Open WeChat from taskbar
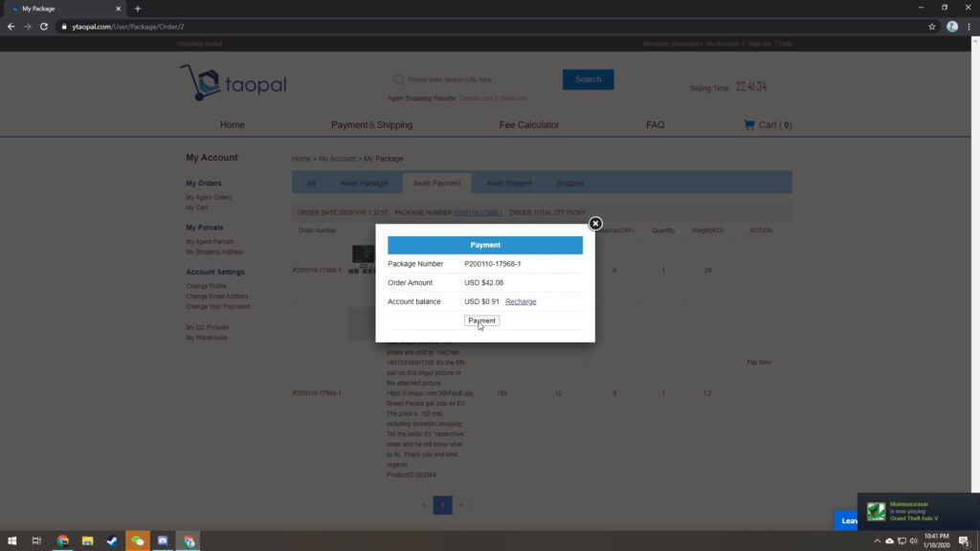This screenshot has height=551, width=980. pos(138,541)
